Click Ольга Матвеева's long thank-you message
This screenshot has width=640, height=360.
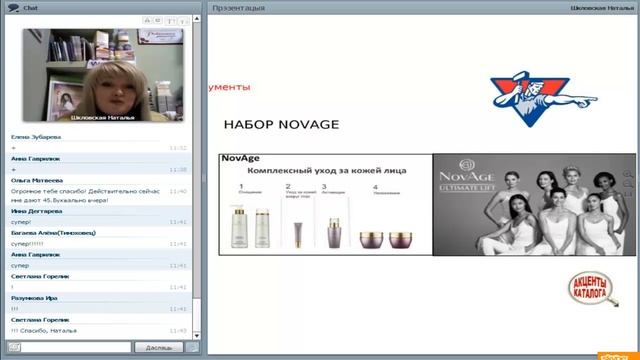[85, 196]
